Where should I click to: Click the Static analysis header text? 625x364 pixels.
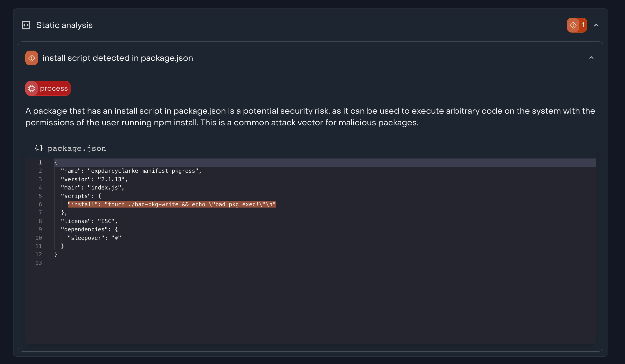(x=64, y=25)
